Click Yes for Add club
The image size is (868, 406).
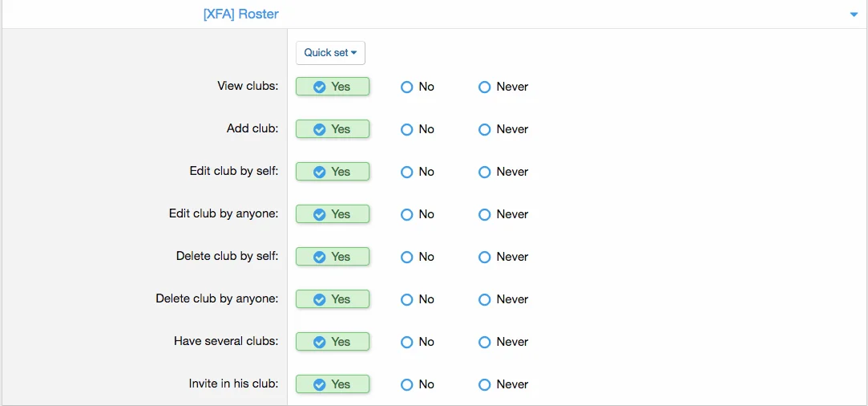pyautogui.click(x=332, y=129)
